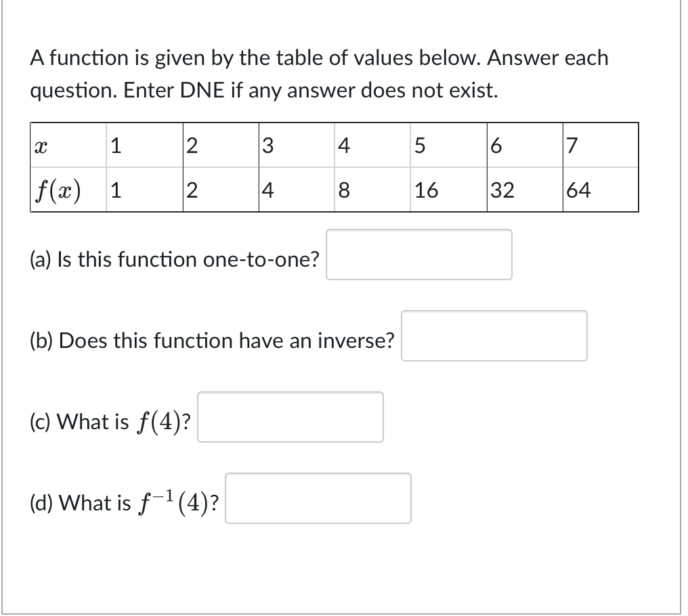Screen dimensions: 688x616
Task: Select the table cell containing 32
Action: (524, 189)
